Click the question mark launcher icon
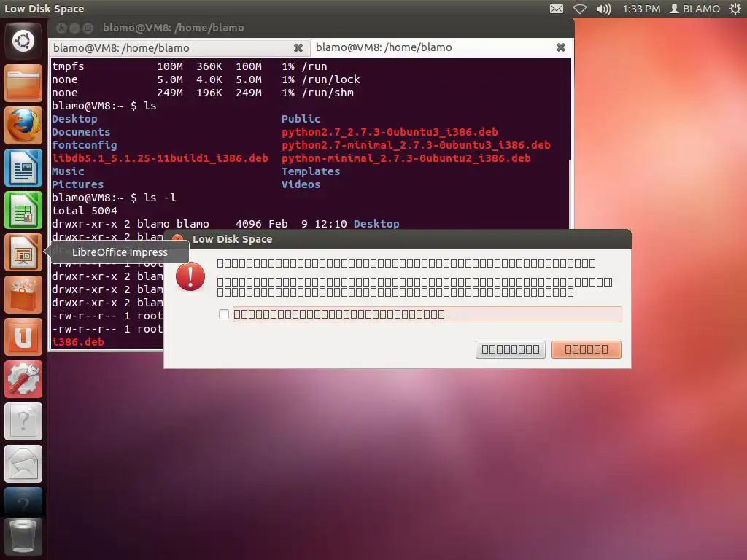The width and height of the screenshot is (747, 560). click(23, 422)
